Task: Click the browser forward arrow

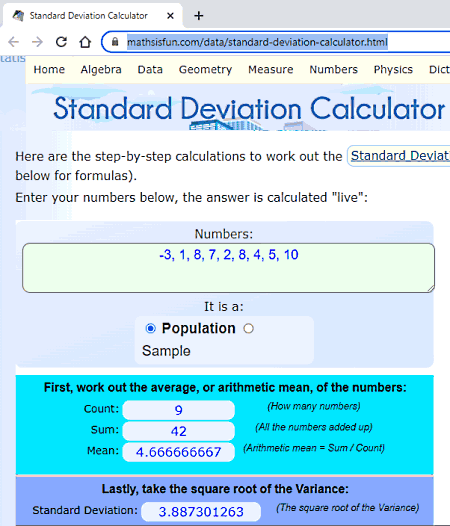Action: click(x=37, y=42)
